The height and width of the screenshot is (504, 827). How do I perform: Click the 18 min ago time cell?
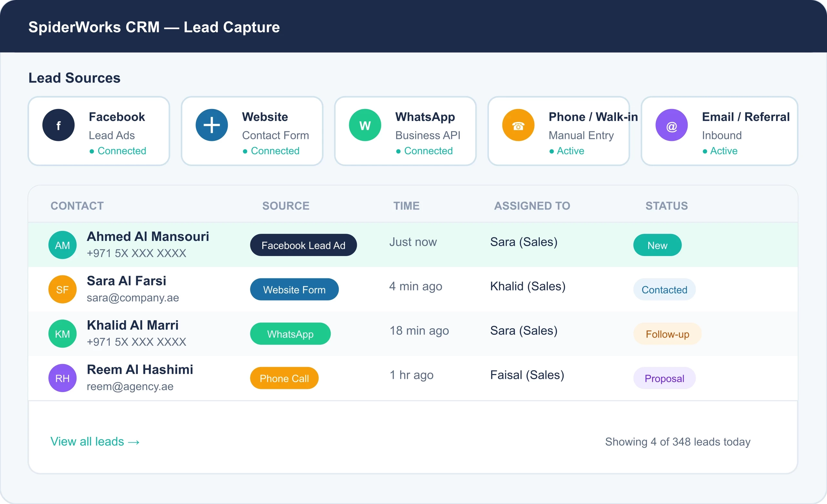419,330
